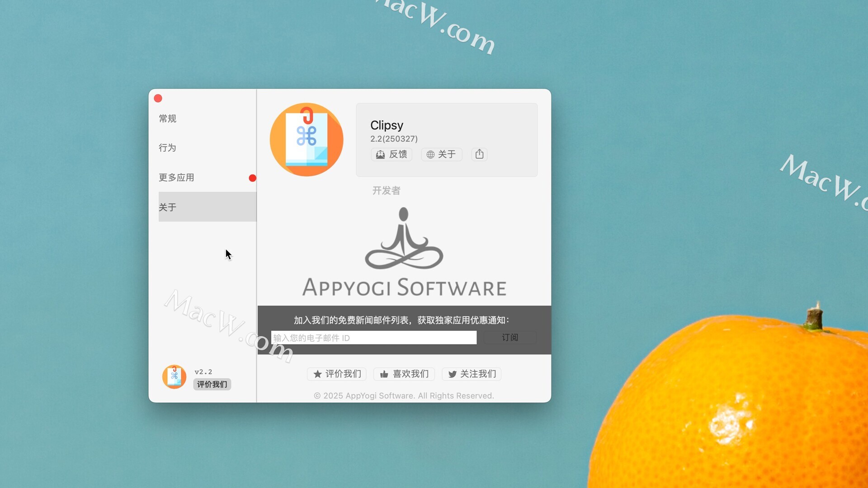Click the thumbs-up 喜欢我们 button
The image size is (868, 488).
tap(404, 374)
